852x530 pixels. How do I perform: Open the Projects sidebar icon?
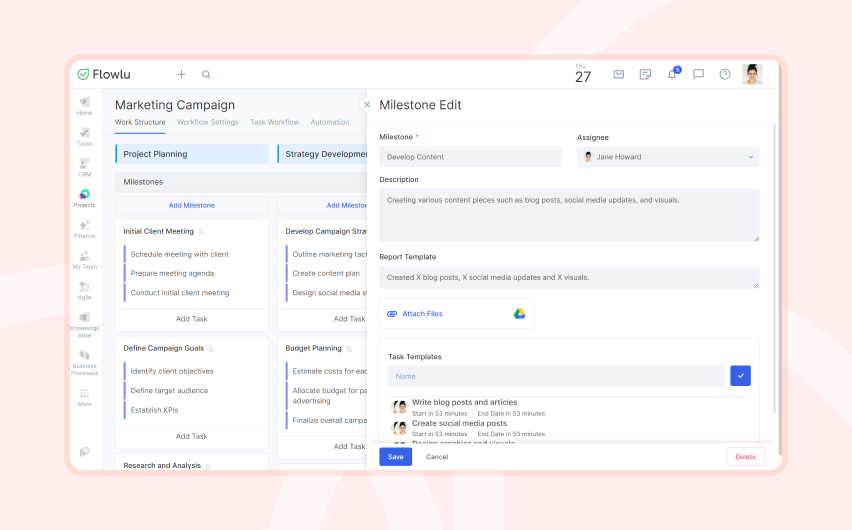[x=84, y=198]
